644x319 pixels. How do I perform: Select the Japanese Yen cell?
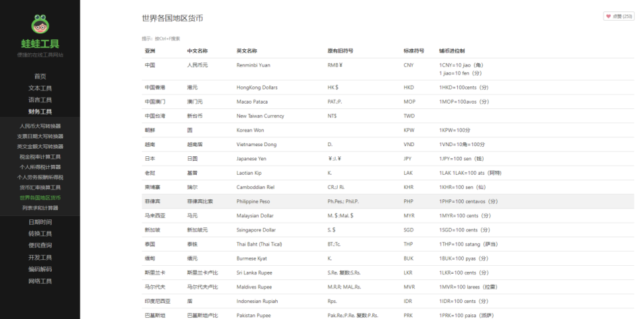251,158
